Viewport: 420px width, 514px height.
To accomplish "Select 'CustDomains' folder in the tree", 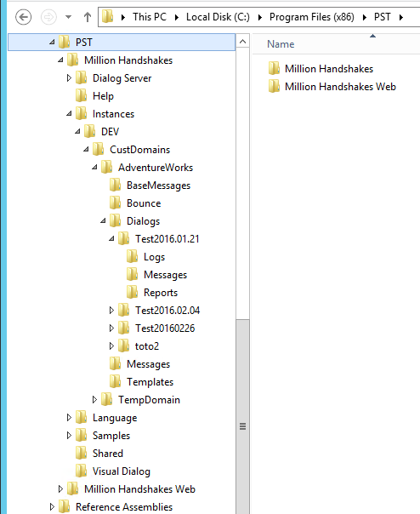I will click(x=140, y=150).
